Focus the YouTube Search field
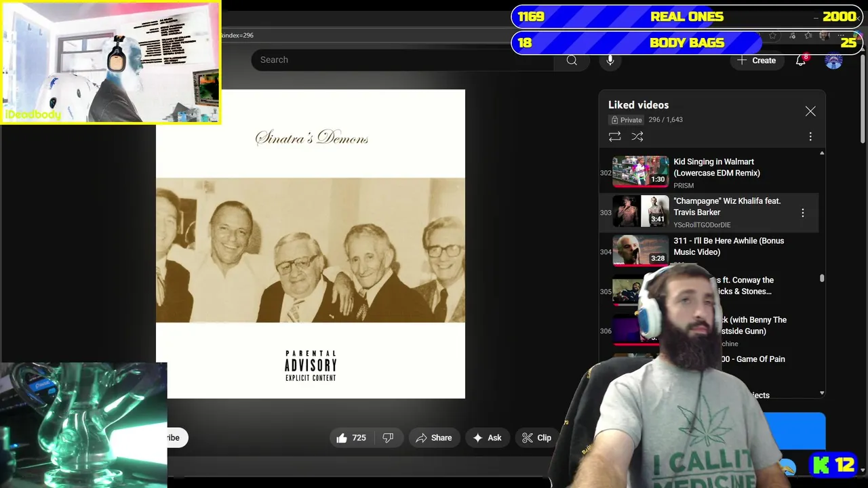This screenshot has width=868, height=488. [x=403, y=60]
